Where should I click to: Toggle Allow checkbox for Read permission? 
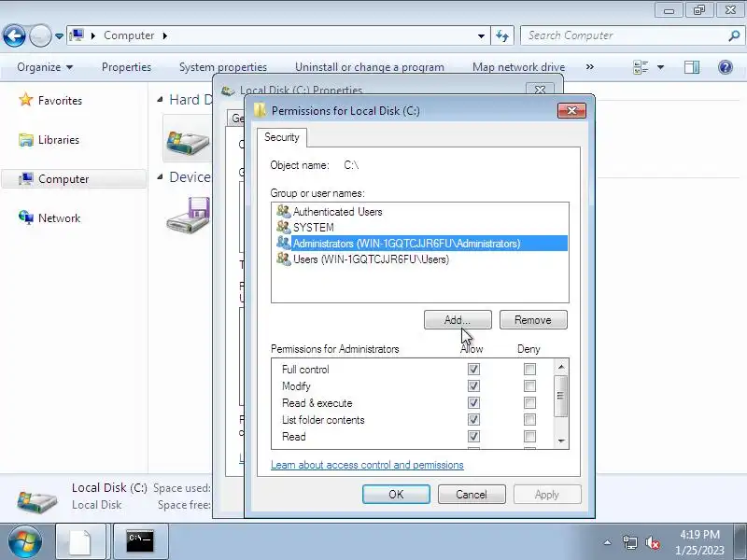473,437
